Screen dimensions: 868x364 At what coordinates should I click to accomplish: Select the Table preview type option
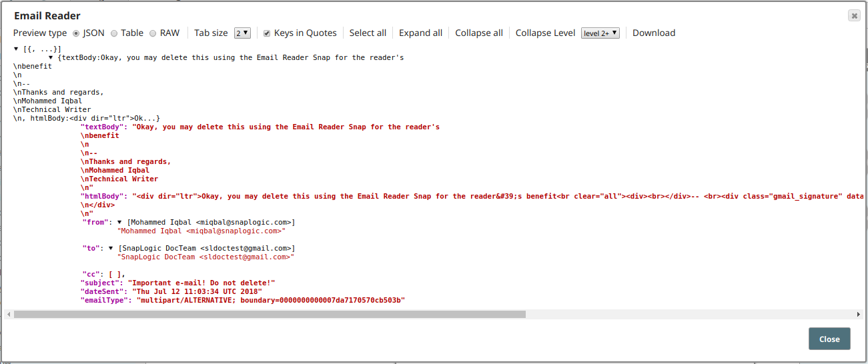(114, 33)
